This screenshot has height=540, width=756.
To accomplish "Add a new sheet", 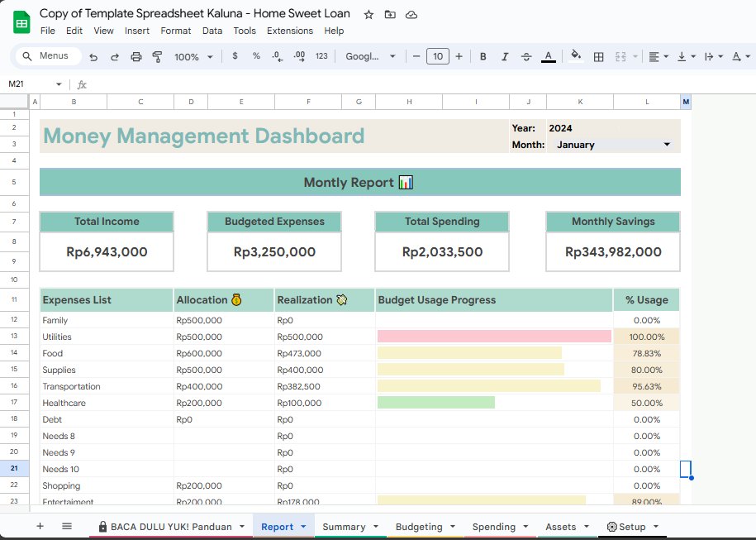I will [40, 526].
